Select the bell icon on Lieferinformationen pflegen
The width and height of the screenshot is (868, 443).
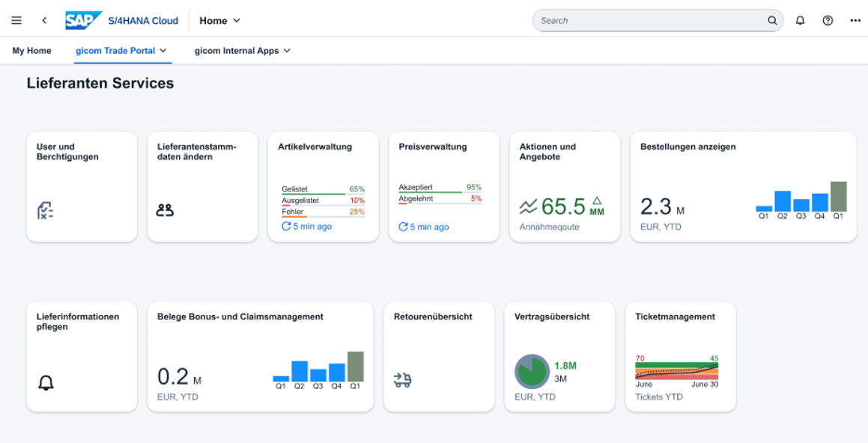point(46,382)
